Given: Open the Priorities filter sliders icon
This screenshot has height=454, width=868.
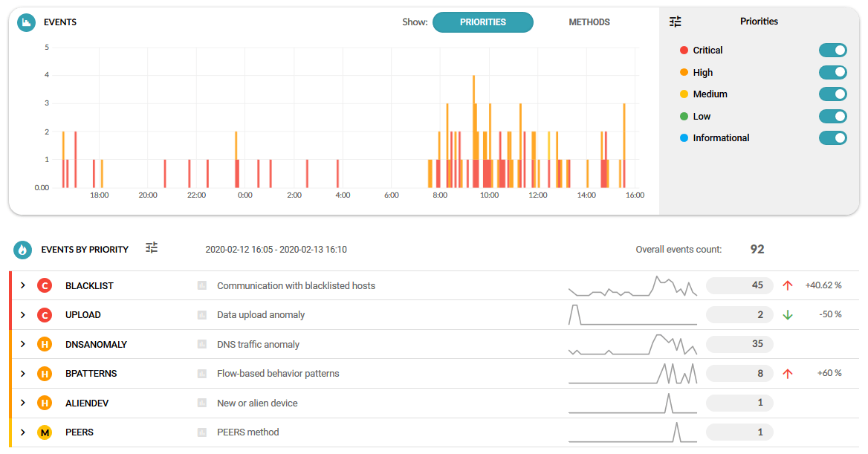Looking at the screenshot, I should click(x=675, y=22).
